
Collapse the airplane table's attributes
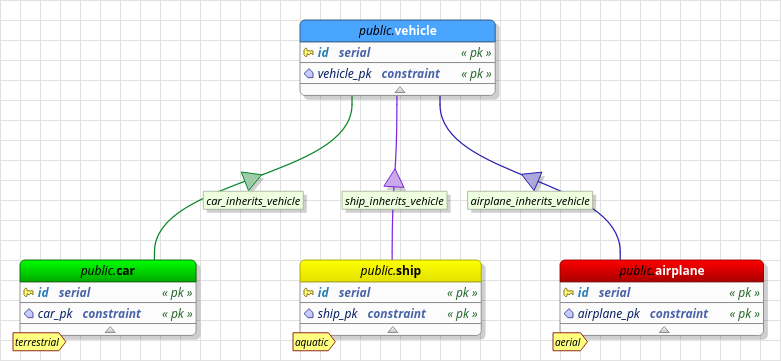coord(663,330)
